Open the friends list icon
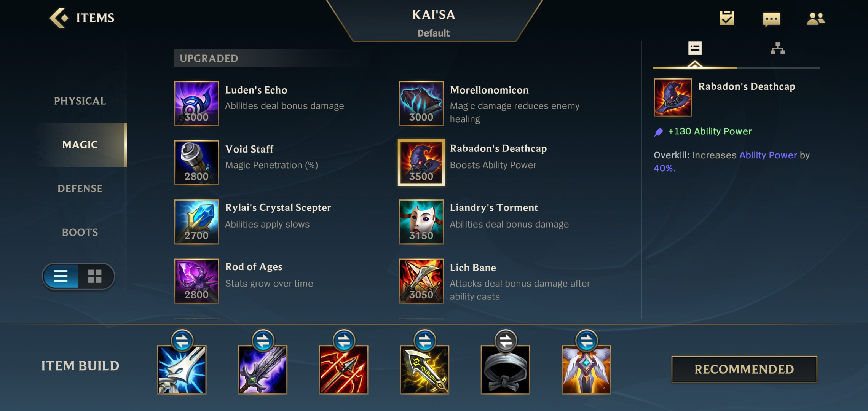 [x=815, y=18]
